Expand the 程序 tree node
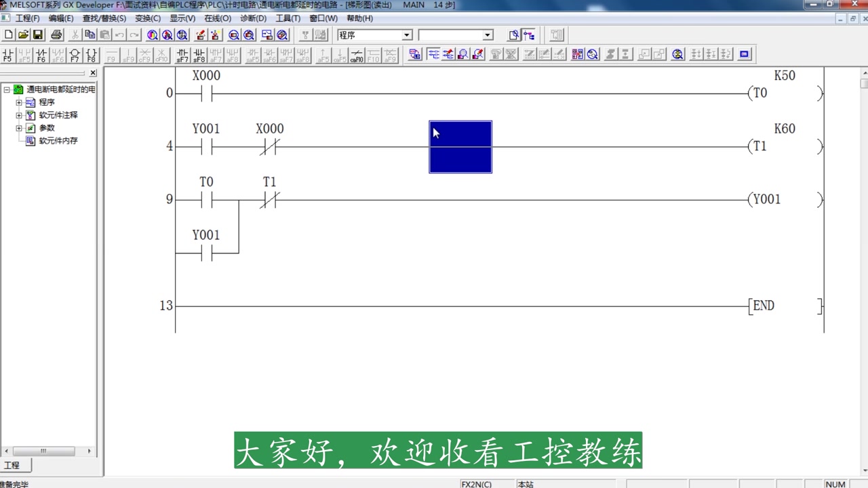Image resolution: width=868 pixels, height=488 pixels. [19, 102]
